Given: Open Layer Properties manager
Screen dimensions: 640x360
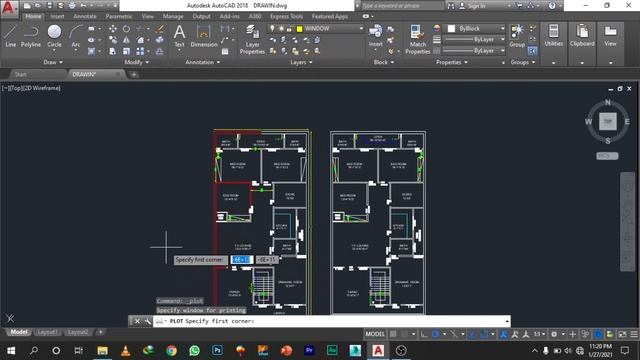Looking at the screenshot, I should [x=252, y=39].
